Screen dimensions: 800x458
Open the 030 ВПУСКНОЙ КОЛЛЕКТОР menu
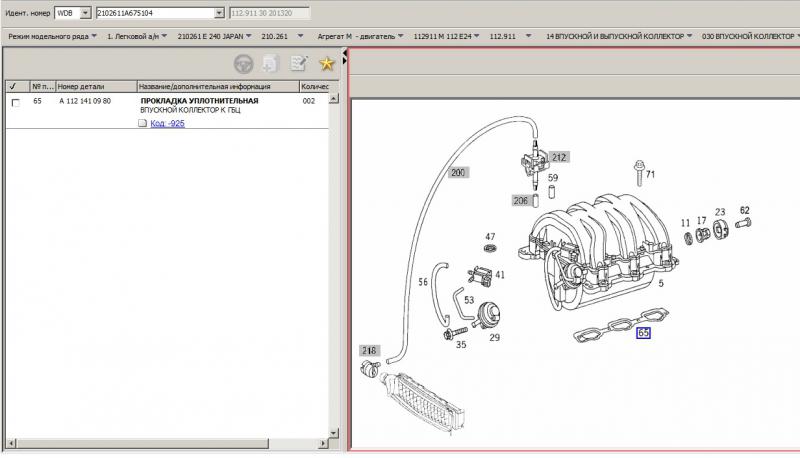pos(751,36)
